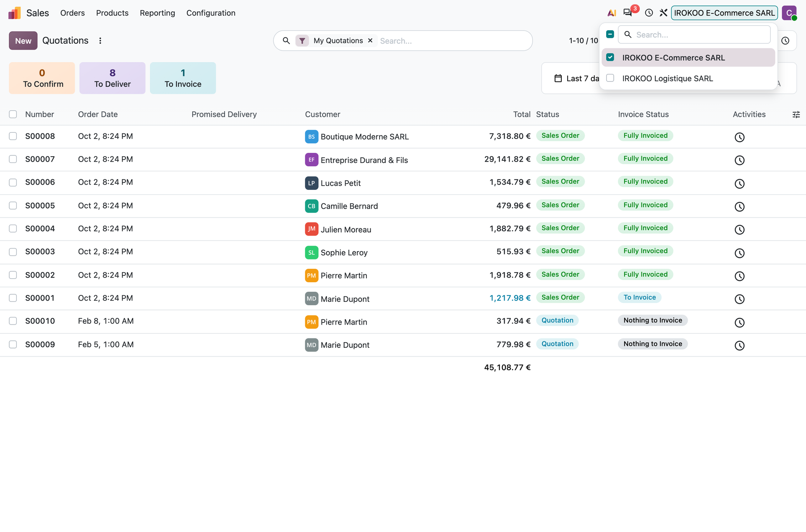The height and width of the screenshot is (532, 806).
Task: Open activity clock for S00005
Action: pos(739,207)
